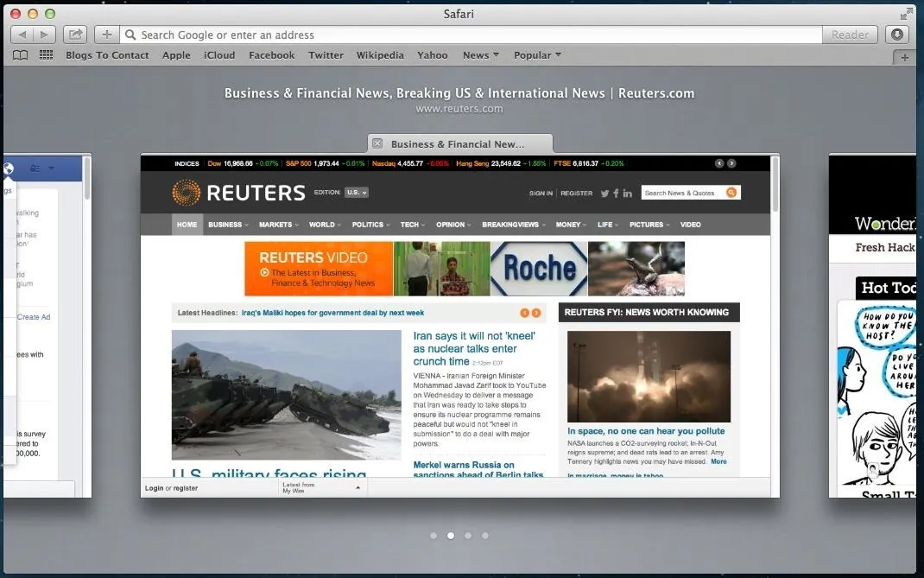Viewport: 924px width, 578px height.
Task: Go forward with Safari's forward arrow
Action: (x=44, y=35)
